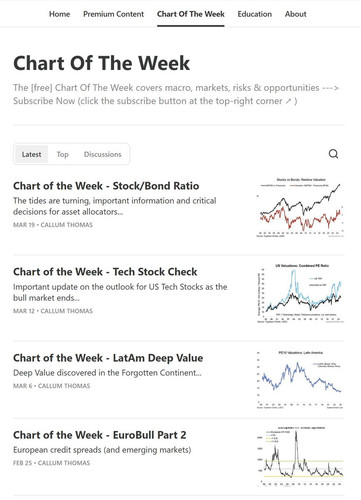Select the Latest filter
The height and width of the screenshot is (500, 361).
point(31,154)
